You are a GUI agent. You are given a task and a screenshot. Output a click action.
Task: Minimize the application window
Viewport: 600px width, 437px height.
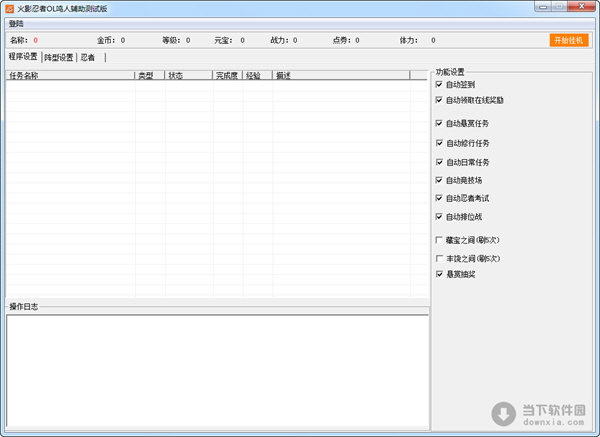click(543, 7)
